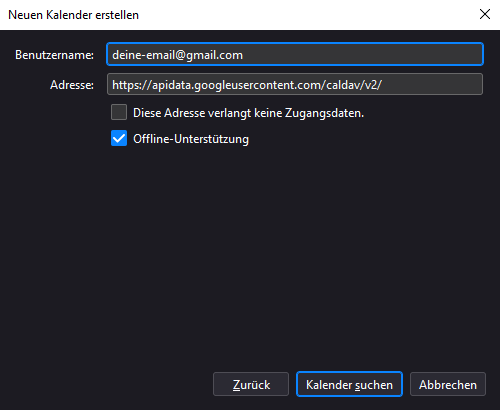
Task: Select the Adresse URL field
Action: pos(295,84)
